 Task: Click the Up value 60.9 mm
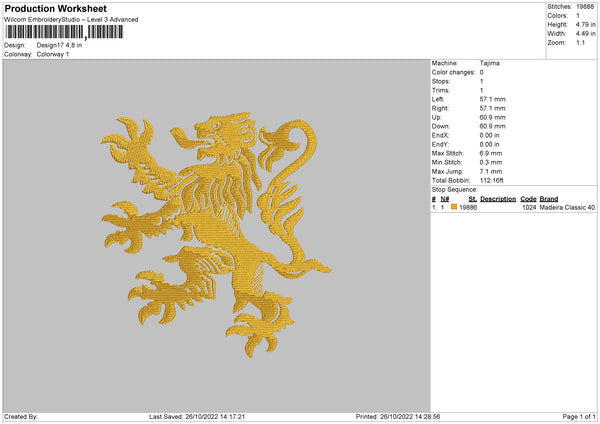492,117
